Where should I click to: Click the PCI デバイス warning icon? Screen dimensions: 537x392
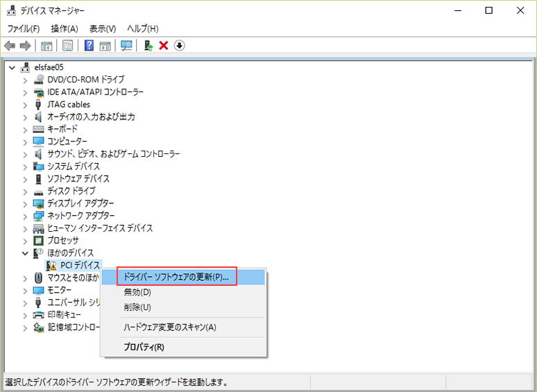tap(51, 265)
